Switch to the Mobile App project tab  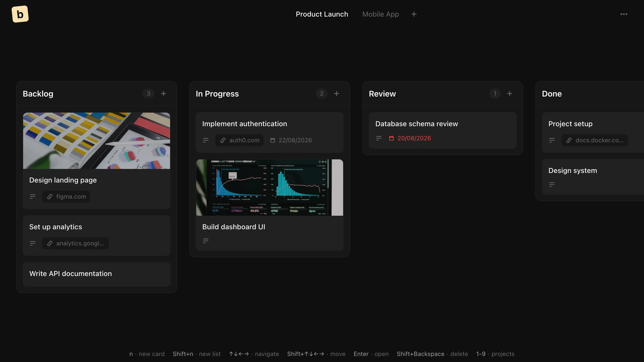pos(380,14)
